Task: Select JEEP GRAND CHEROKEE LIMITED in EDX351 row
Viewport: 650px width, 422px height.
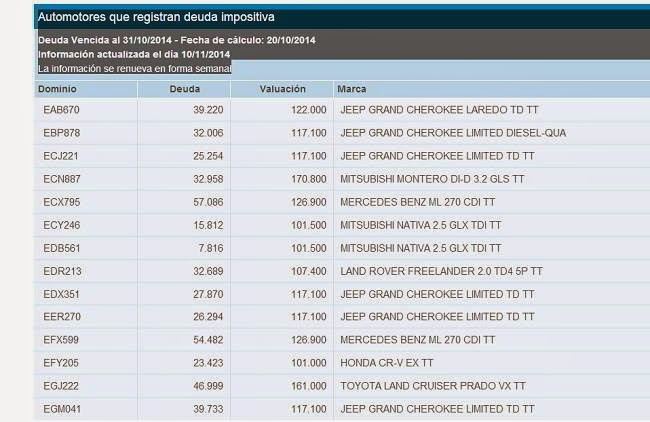Action: (x=437, y=294)
